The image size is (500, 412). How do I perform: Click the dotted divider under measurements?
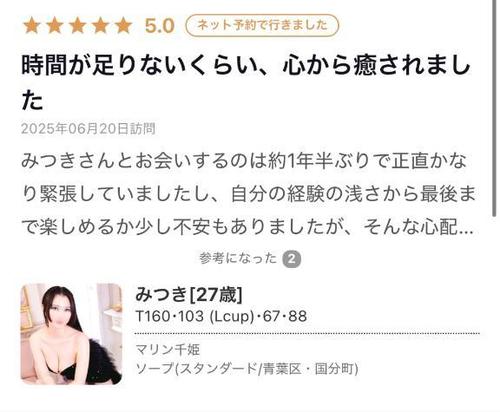307,333
